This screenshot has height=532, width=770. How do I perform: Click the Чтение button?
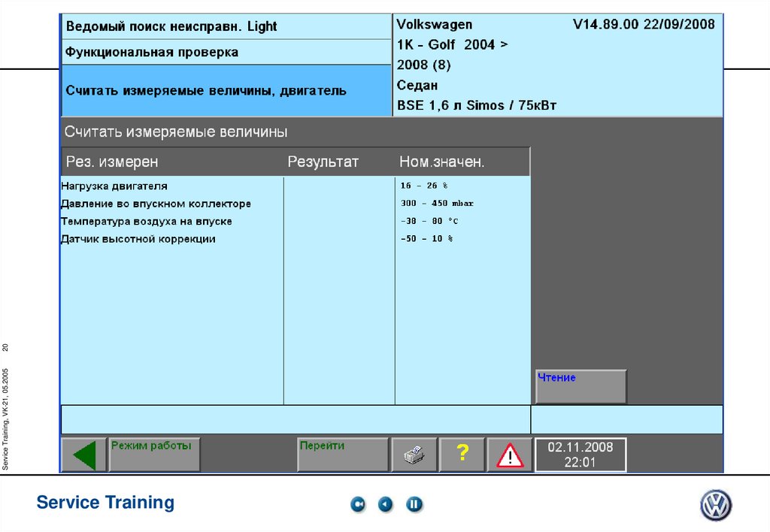coord(581,386)
